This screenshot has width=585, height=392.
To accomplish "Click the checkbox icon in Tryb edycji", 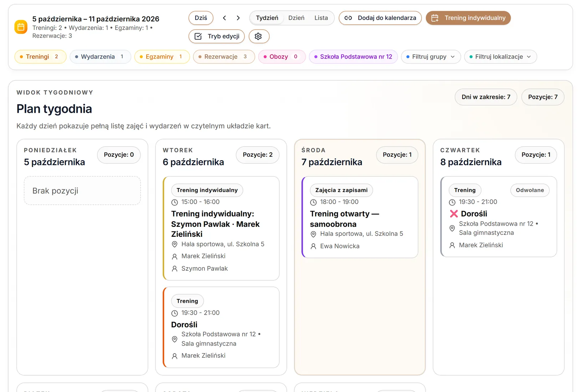I will [198, 36].
